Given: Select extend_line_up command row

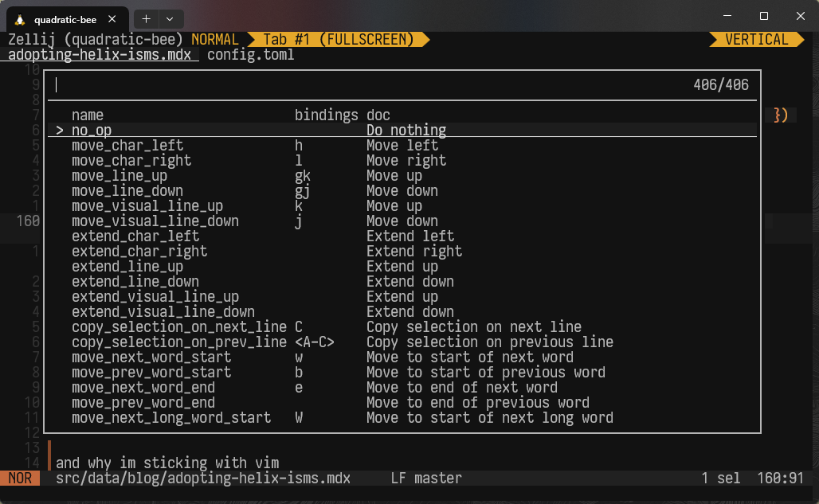Looking at the screenshot, I should click(x=402, y=266).
